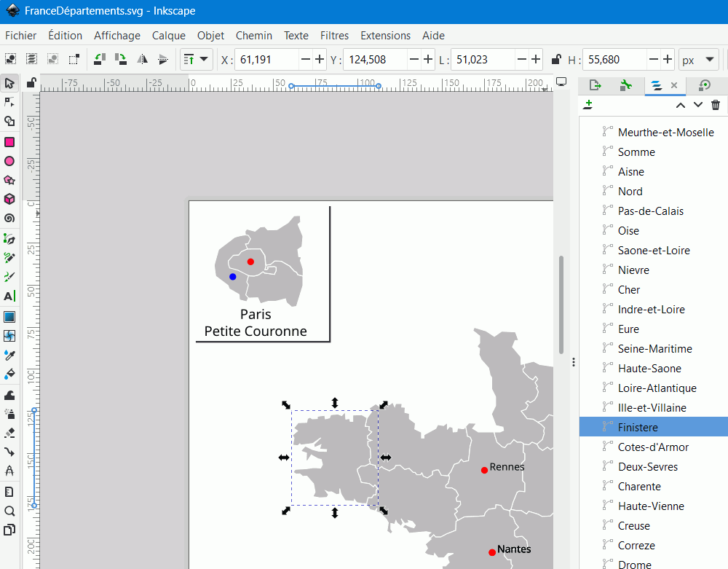Select the Node editing tool
728x569 pixels.
9,102
